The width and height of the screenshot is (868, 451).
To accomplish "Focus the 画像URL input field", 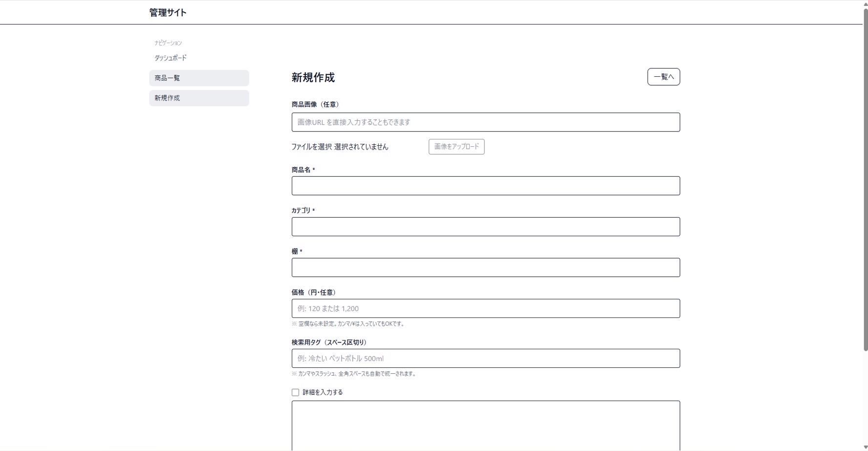I will click(x=485, y=122).
